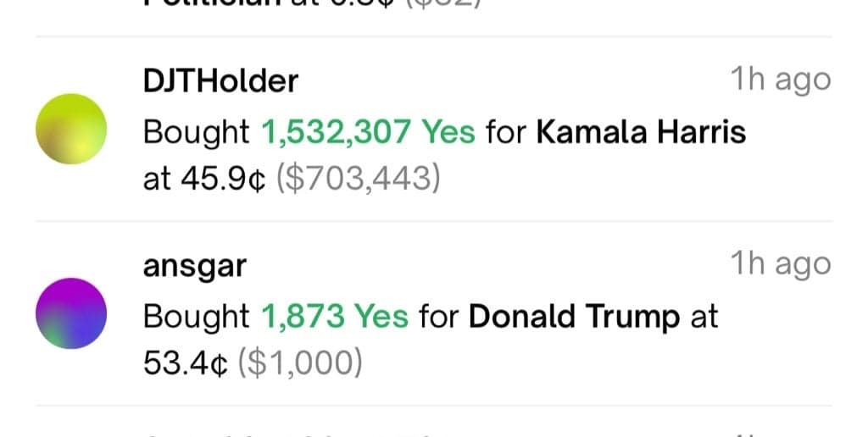Open the ansgar username link

tap(195, 266)
